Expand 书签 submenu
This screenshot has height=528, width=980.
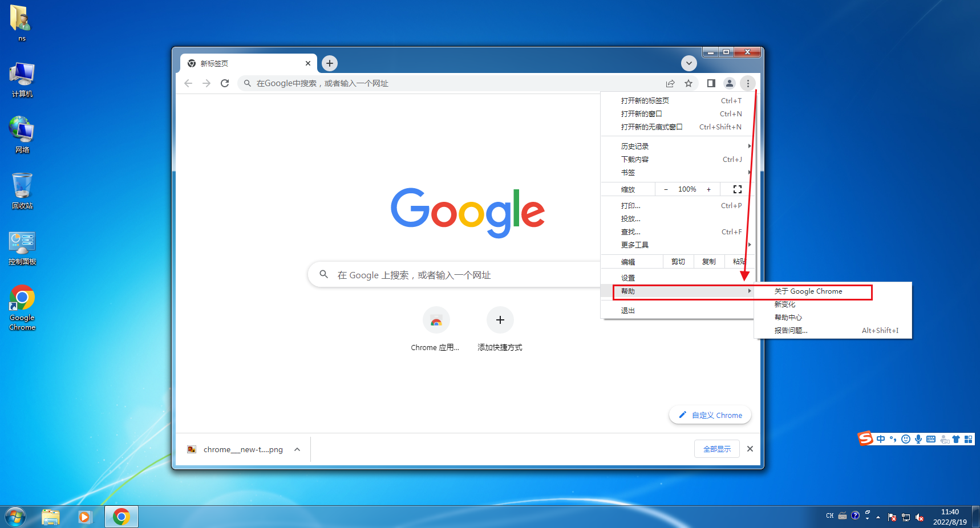click(x=678, y=173)
